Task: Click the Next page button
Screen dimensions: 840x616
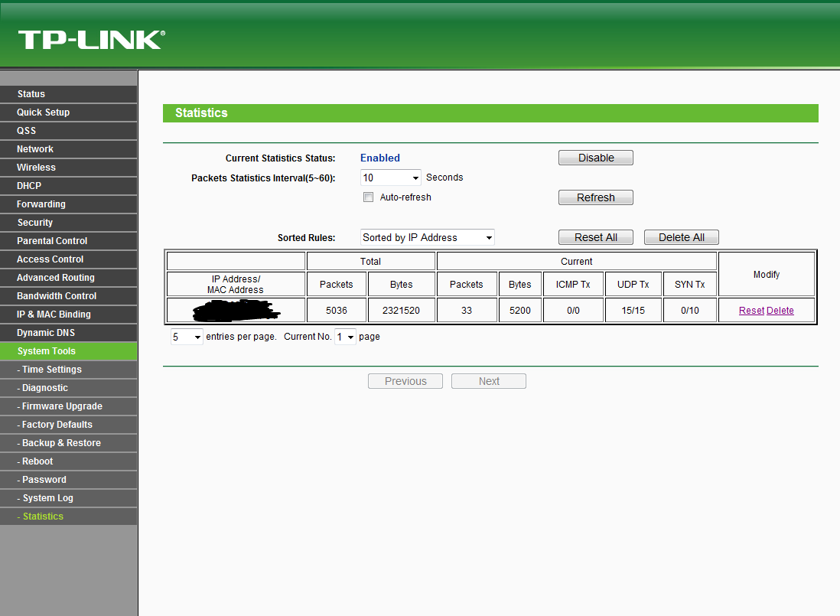Action: [x=489, y=381]
